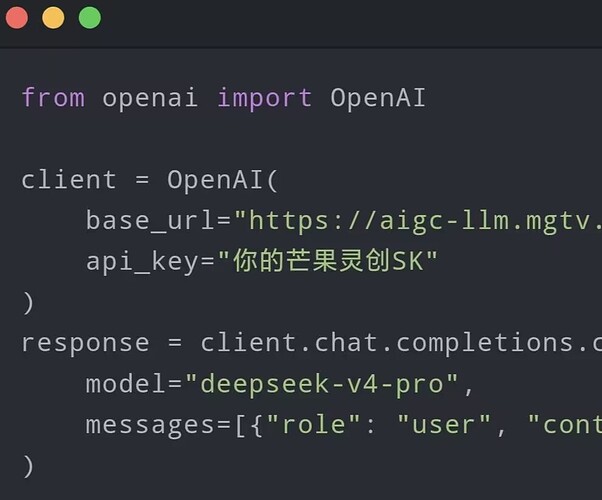Place cursor on the 'from' keyword

(53, 98)
